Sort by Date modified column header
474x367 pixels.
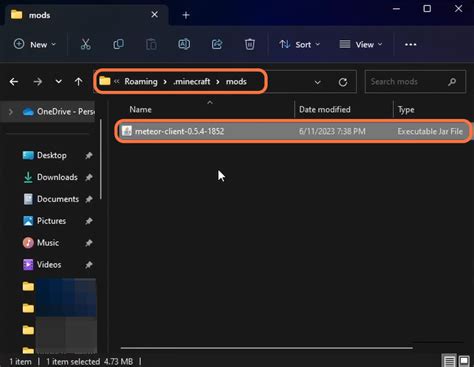point(325,110)
